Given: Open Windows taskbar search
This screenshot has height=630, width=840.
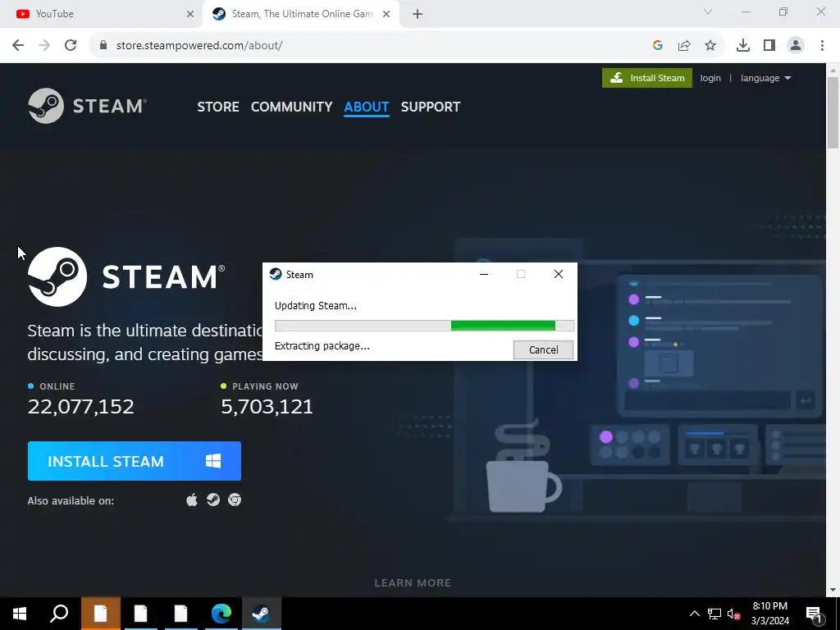Looking at the screenshot, I should [x=59, y=614].
